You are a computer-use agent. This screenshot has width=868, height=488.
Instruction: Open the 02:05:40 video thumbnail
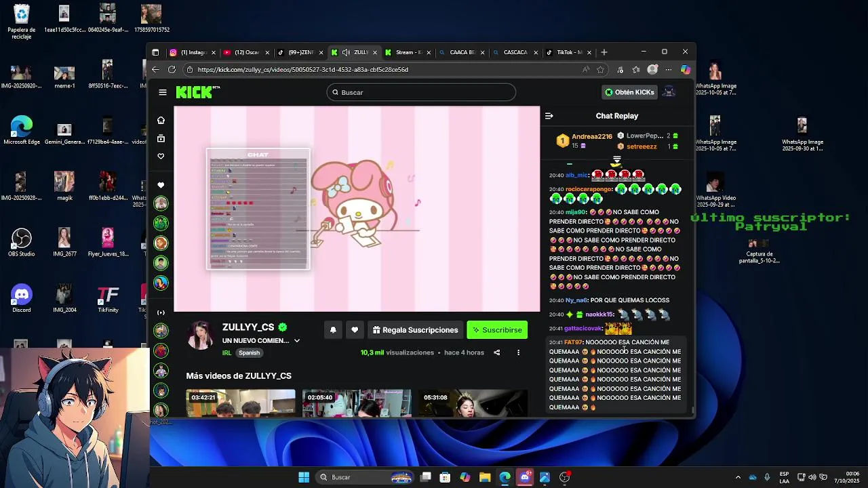(357, 403)
